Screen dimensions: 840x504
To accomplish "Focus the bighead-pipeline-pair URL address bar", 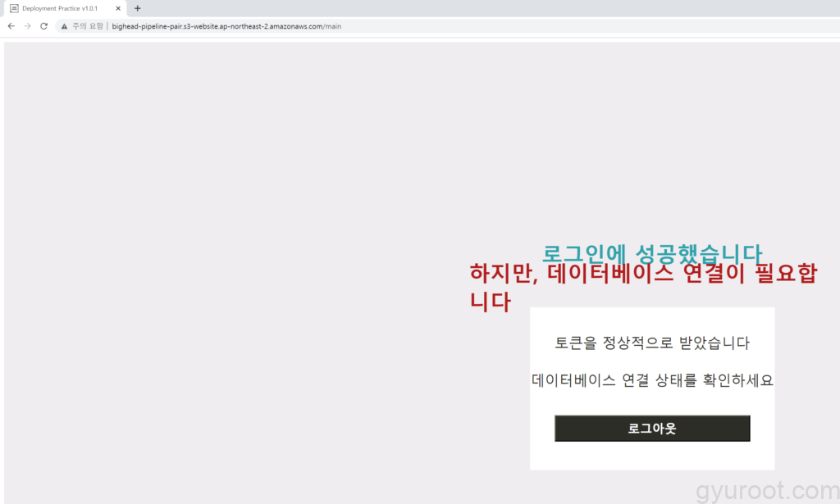I will point(226,26).
